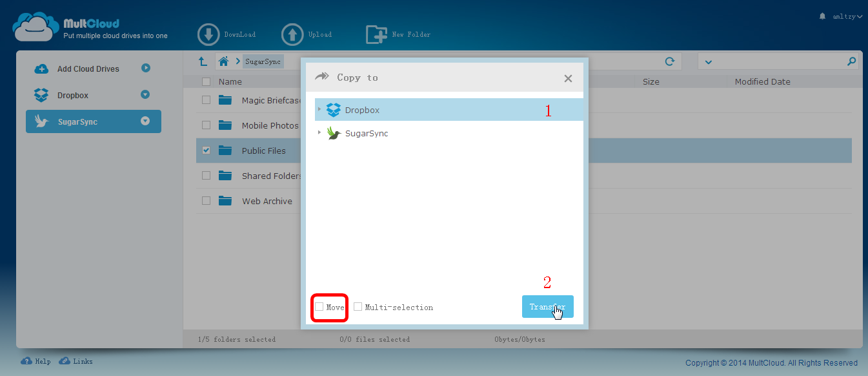Click the search magnifier icon
Screen dimensions: 868x376
point(852,61)
